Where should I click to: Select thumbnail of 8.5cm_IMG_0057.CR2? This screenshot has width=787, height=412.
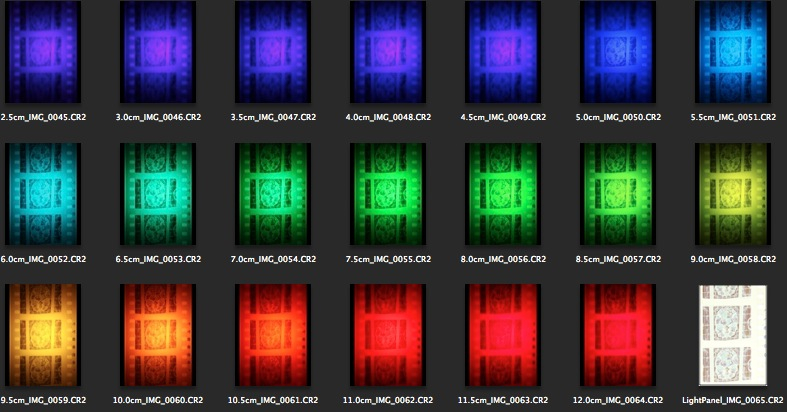click(618, 193)
